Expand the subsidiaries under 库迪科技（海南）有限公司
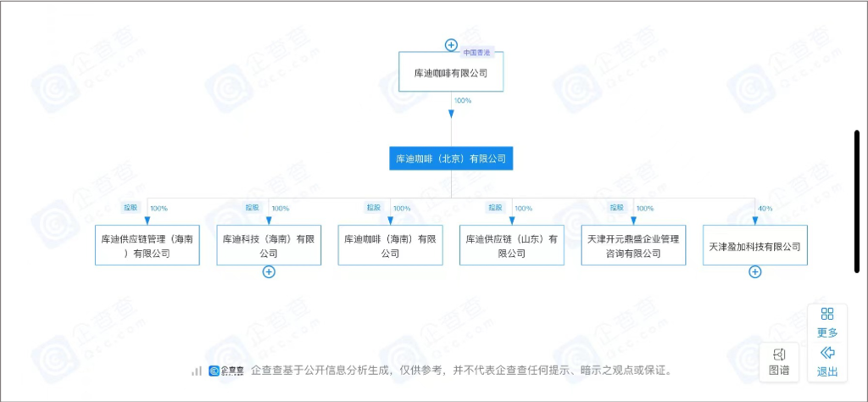The image size is (868, 402). pos(269,272)
